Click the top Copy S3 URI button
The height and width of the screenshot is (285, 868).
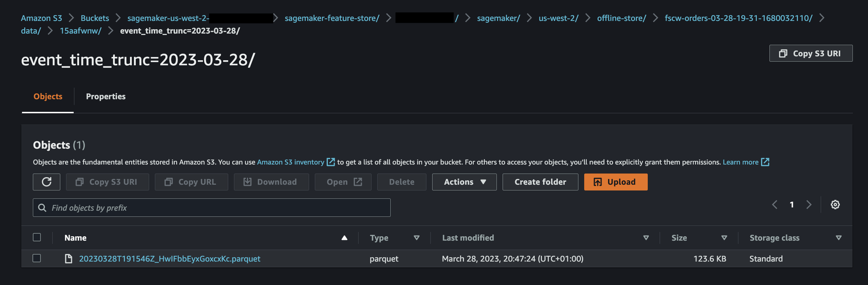tap(811, 53)
